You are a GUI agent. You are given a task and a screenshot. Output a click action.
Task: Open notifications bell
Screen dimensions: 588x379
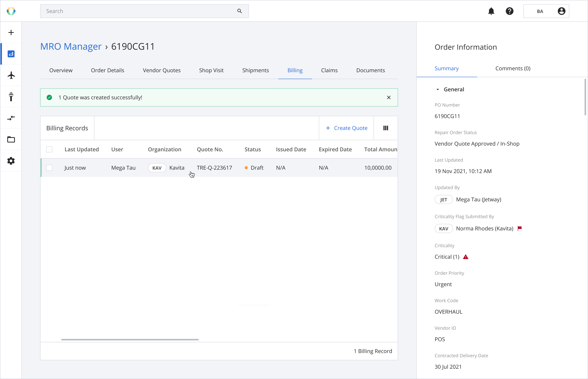[x=491, y=11]
